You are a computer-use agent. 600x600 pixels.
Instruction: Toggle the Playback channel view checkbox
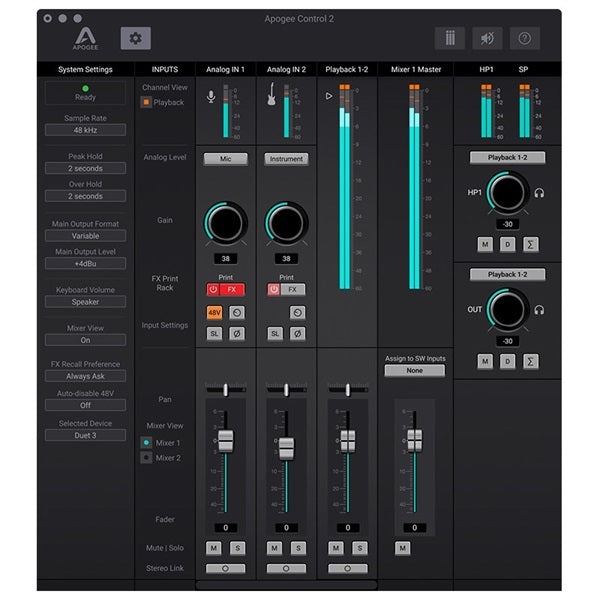146,102
